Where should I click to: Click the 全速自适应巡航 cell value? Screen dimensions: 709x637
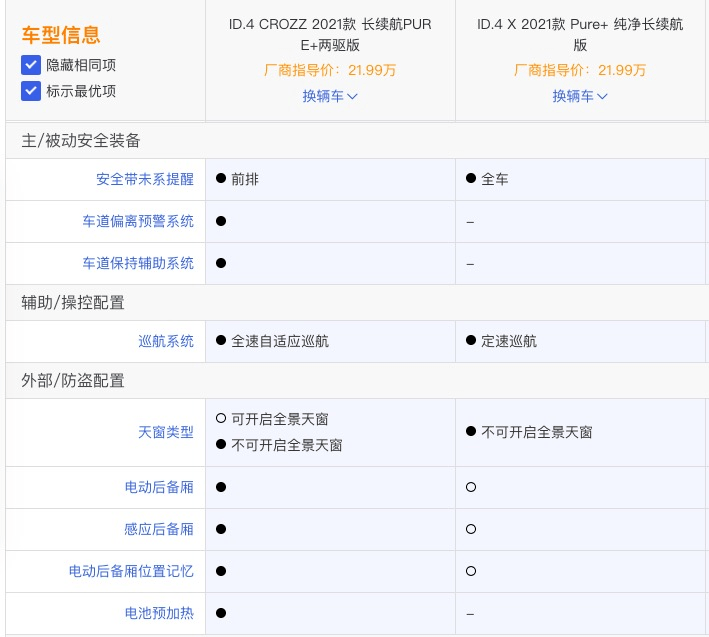tap(280, 341)
